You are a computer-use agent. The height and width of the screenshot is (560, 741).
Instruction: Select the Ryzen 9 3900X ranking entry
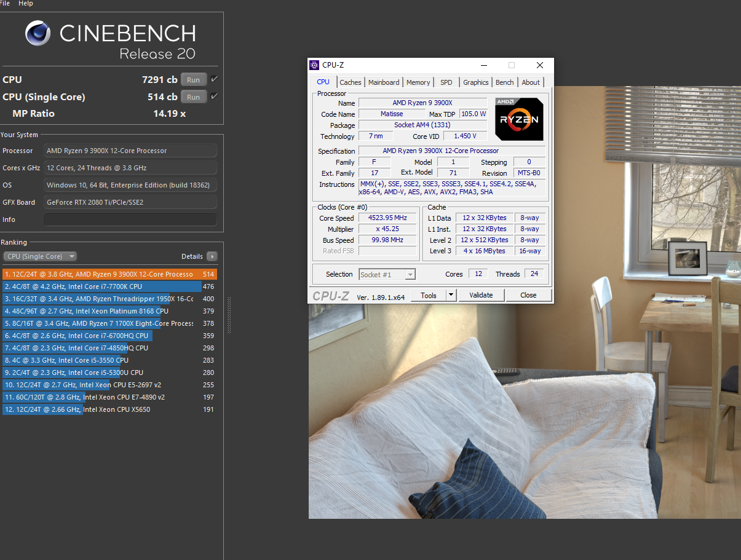pos(109,274)
